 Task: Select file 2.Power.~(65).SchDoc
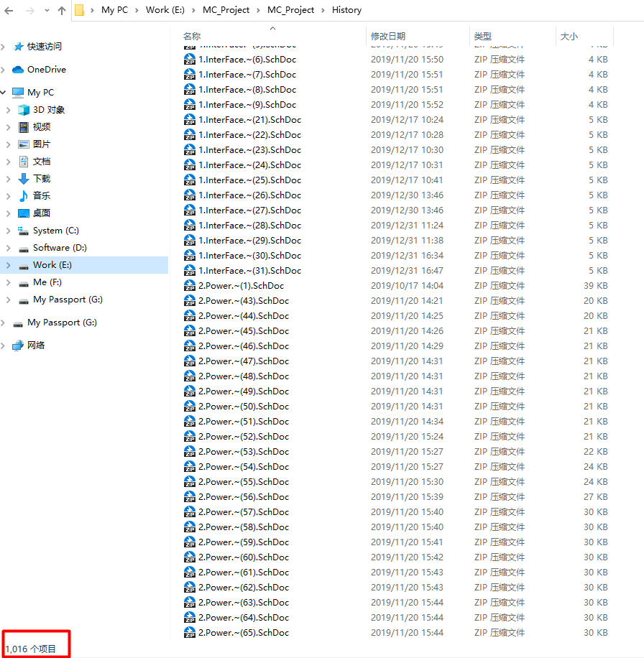tap(244, 634)
